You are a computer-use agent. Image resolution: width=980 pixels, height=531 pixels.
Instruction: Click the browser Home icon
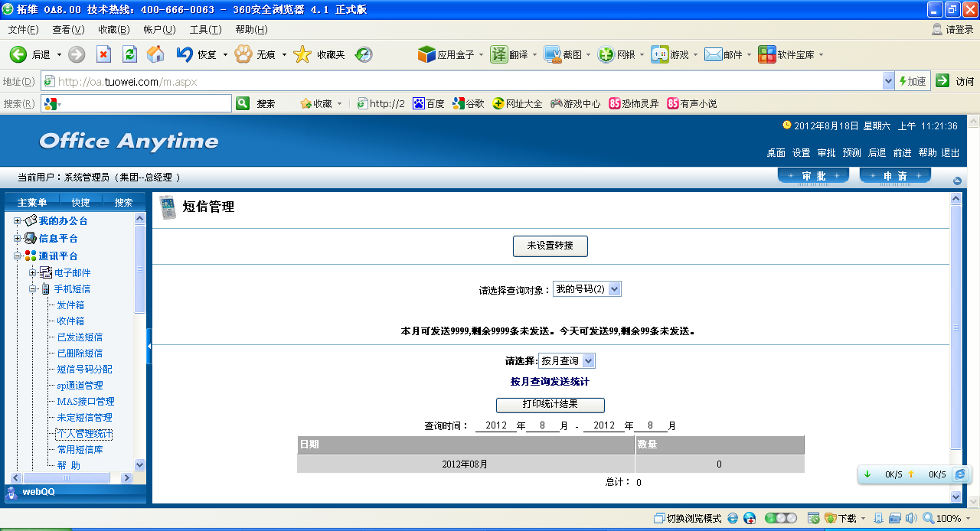point(155,54)
